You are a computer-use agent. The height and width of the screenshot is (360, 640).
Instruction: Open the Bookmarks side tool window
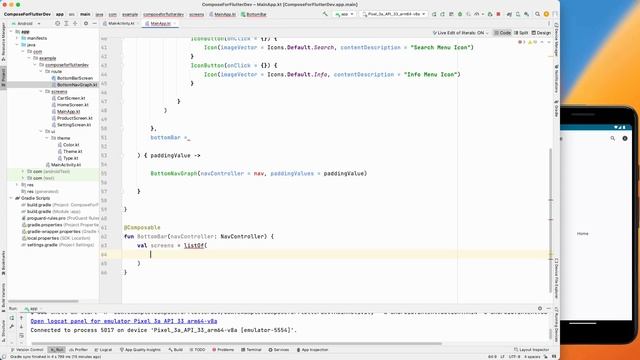pyautogui.click(x=3, y=262)
